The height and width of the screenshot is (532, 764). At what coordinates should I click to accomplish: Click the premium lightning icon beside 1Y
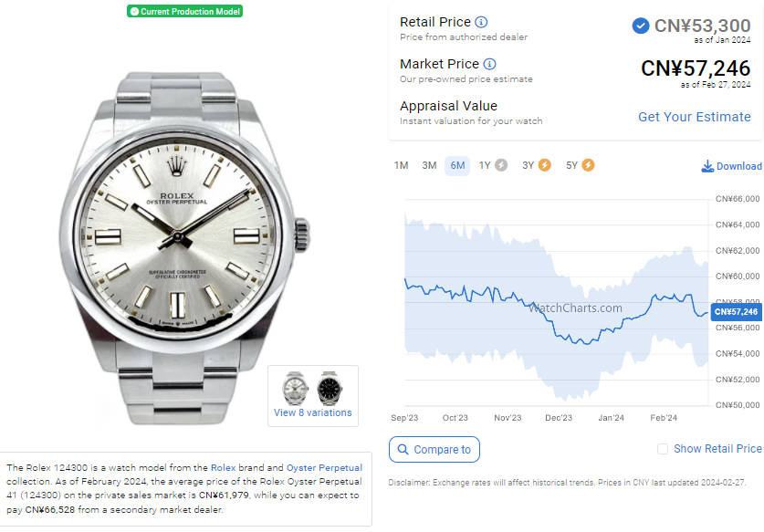(501, 165)
